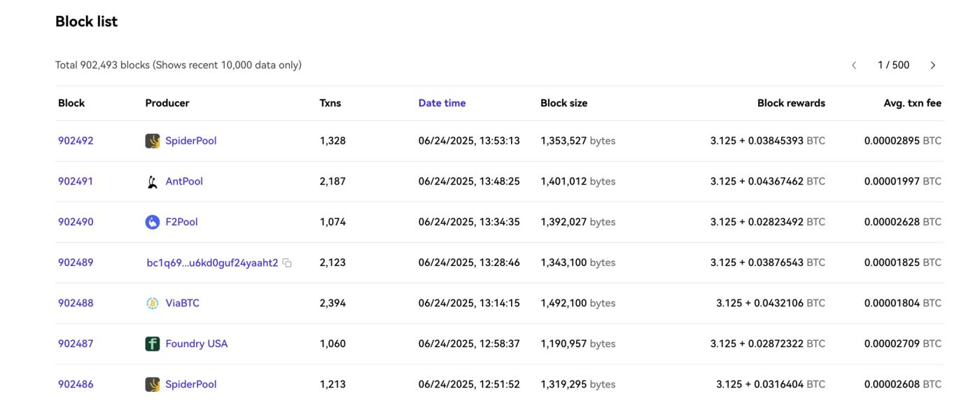Click the SpiderPool logo icon for block 902486
The width and height of the screenshot is (980, 403).
[x=153, y=384]
